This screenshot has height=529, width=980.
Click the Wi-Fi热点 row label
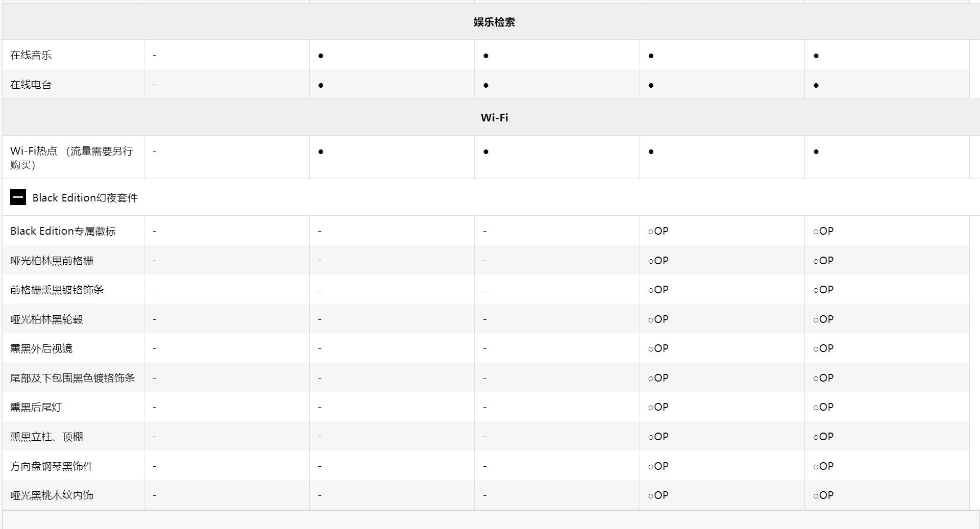pos(71,158)
